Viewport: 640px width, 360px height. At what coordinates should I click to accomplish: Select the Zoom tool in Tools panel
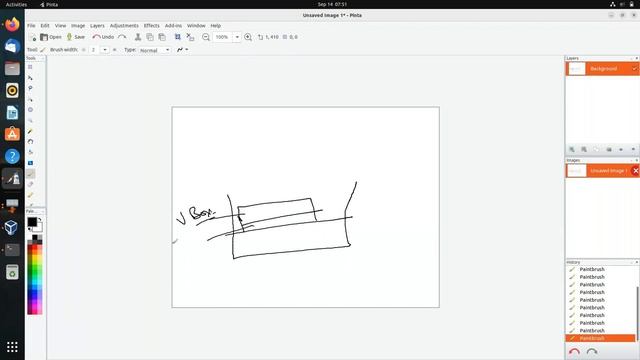point(30,120)
